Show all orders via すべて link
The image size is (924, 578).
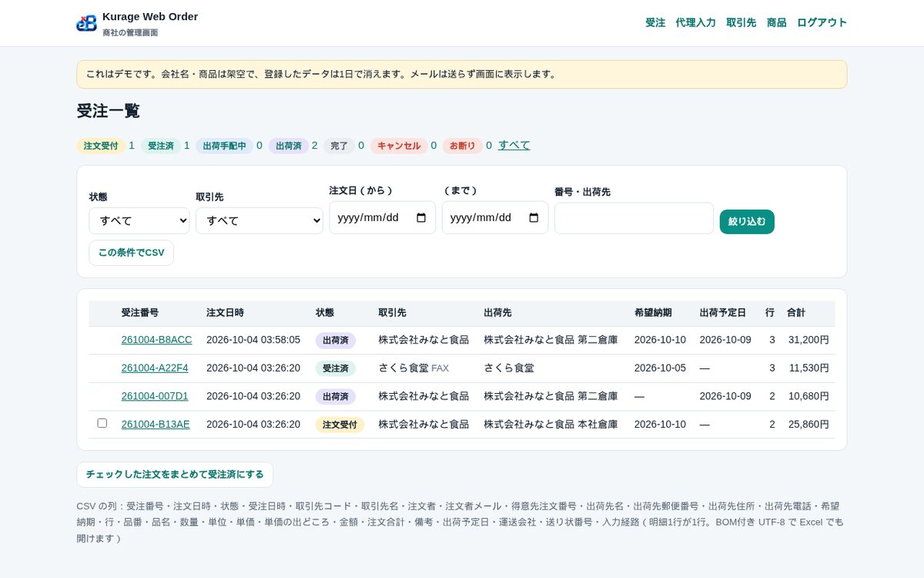pyautogui.click(x=514, y=145)
